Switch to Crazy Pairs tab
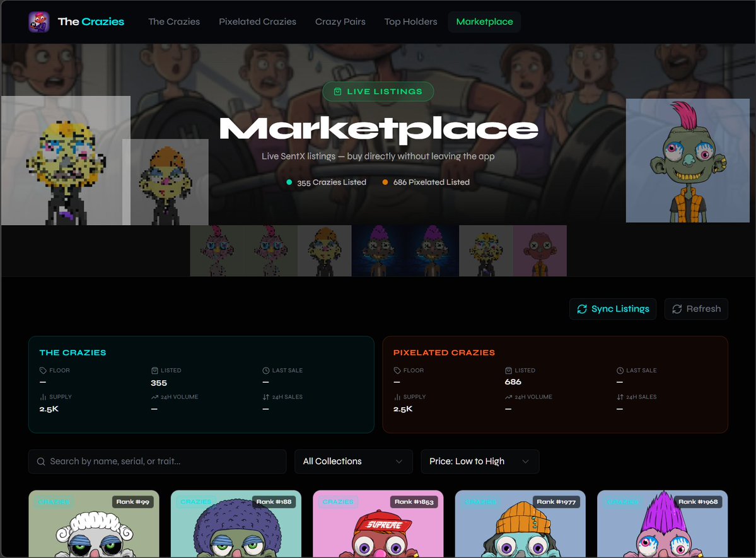The image size is (756, 558). (x=340, y=21)
